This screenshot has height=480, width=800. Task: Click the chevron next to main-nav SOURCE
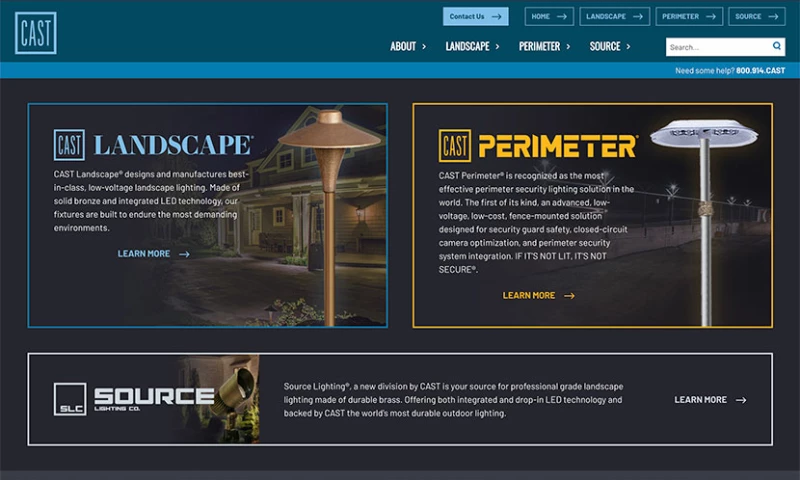coord(628,46)
